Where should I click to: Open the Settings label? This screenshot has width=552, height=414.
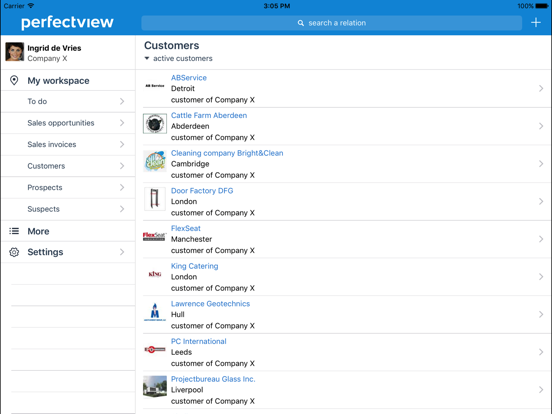(45, 252)
